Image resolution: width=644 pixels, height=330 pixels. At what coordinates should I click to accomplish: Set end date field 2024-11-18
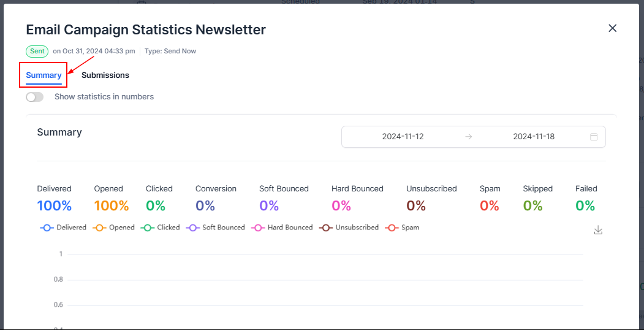534,137
